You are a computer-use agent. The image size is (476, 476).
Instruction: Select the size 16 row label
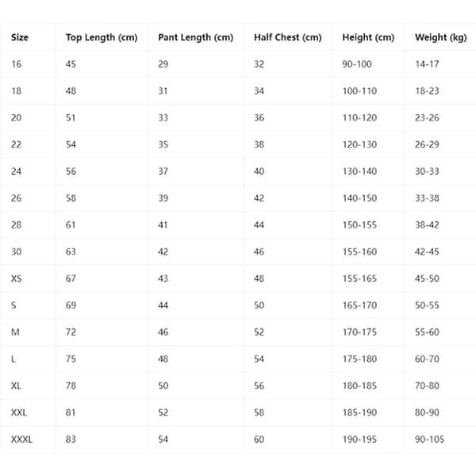pos(17,64)
